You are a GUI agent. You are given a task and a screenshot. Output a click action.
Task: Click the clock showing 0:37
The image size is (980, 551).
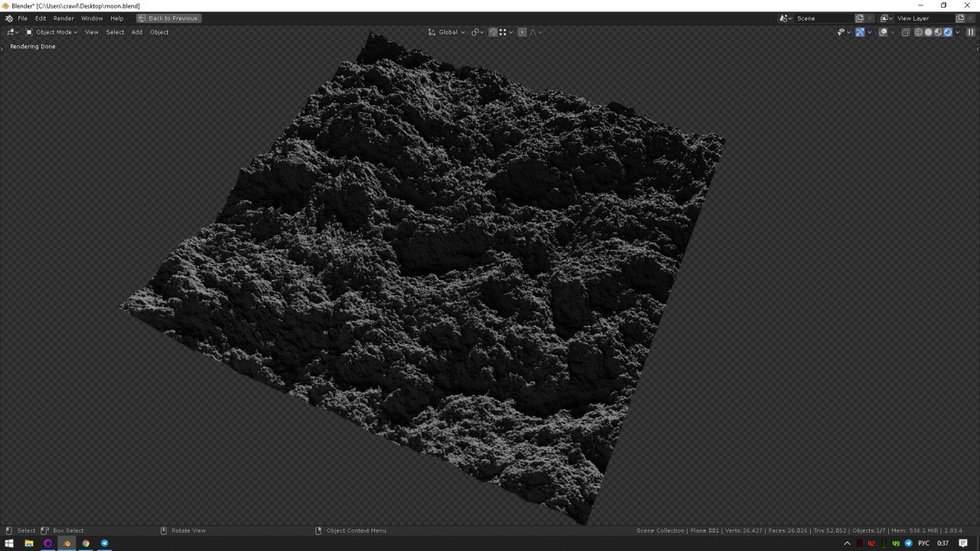(x=942, y=543)
